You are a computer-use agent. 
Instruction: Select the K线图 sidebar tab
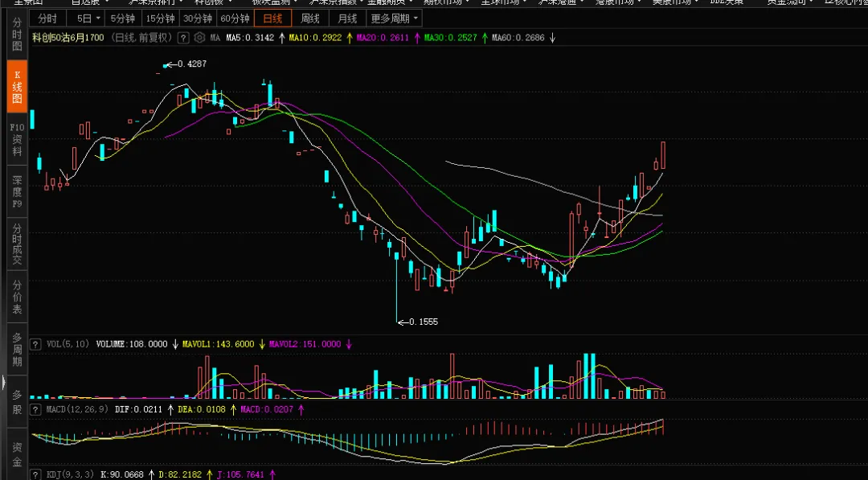tap(17, 87)
